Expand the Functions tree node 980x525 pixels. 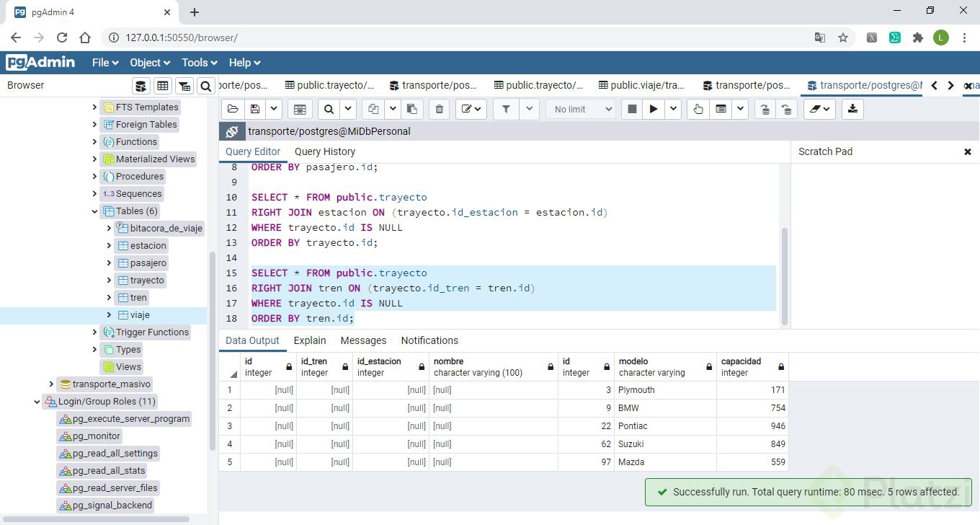[94, 142]
